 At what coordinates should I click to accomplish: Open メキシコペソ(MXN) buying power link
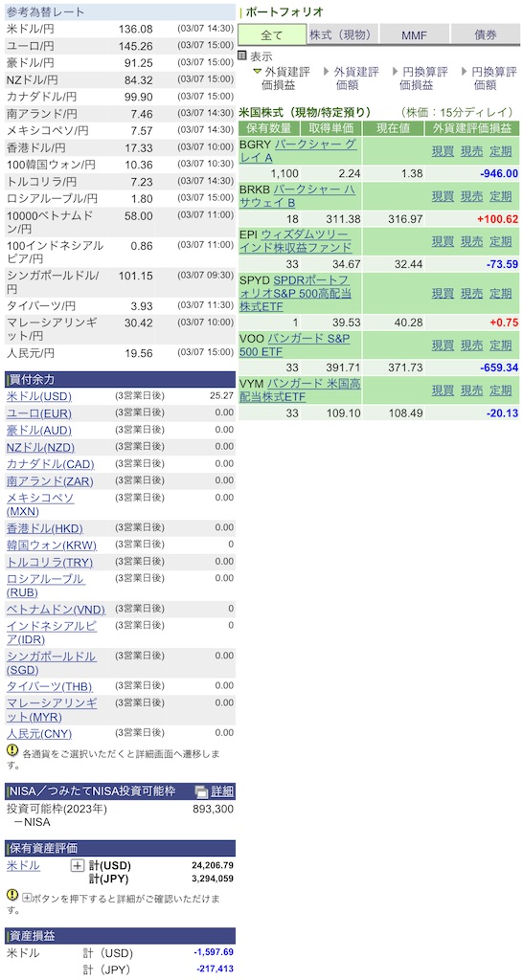(40, 504)
